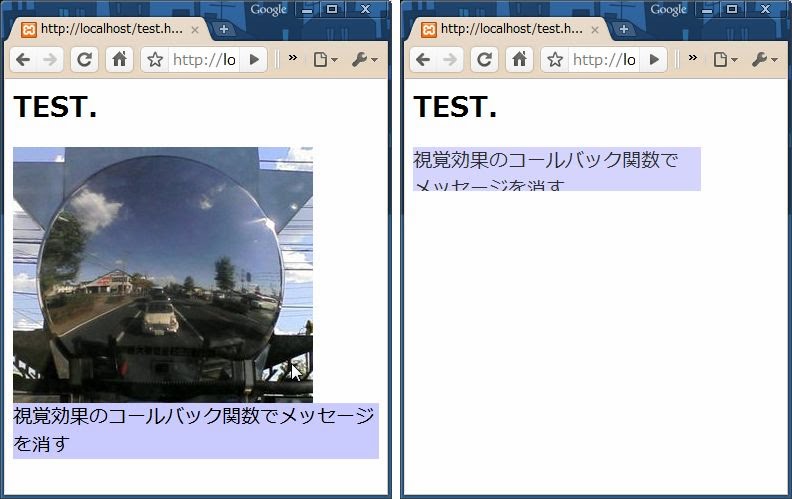The width and height of the screenshot is (792, 499).
Task: Go to home page in left browser window
Action: point(119,60)
